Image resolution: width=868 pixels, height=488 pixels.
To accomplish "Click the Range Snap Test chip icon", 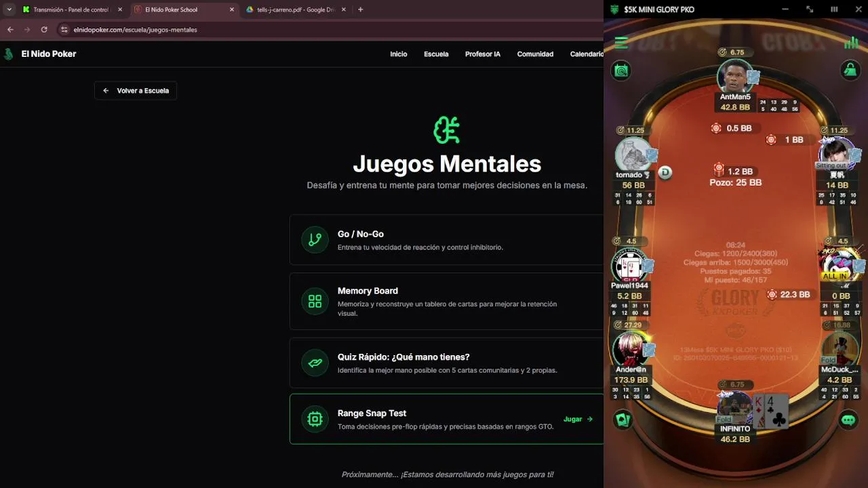I will point(315,419).
